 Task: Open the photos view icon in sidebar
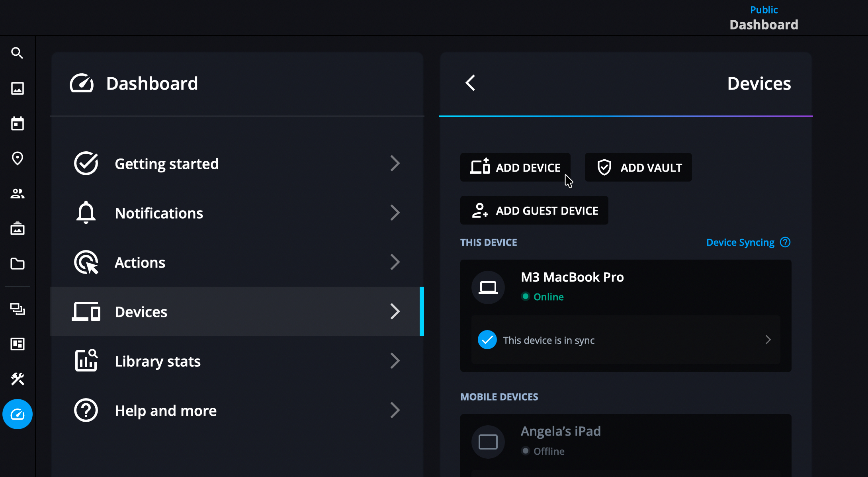tap(17, 88)
